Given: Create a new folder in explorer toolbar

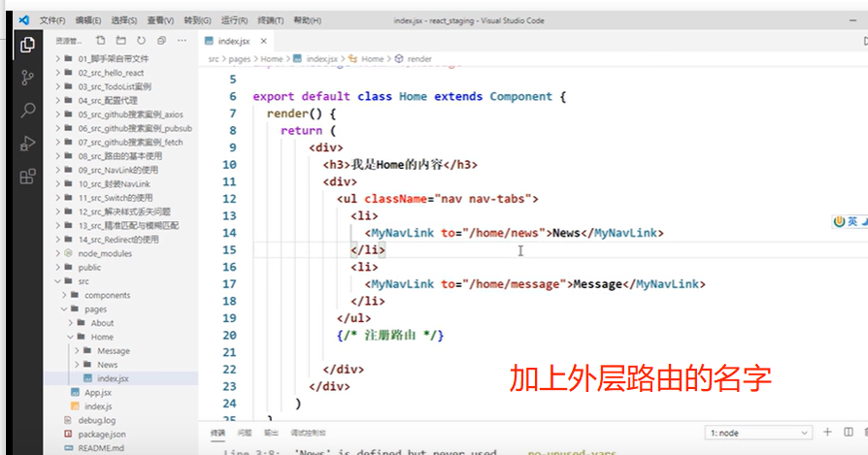Looking at the screenshot, I should tap(120, 41).
